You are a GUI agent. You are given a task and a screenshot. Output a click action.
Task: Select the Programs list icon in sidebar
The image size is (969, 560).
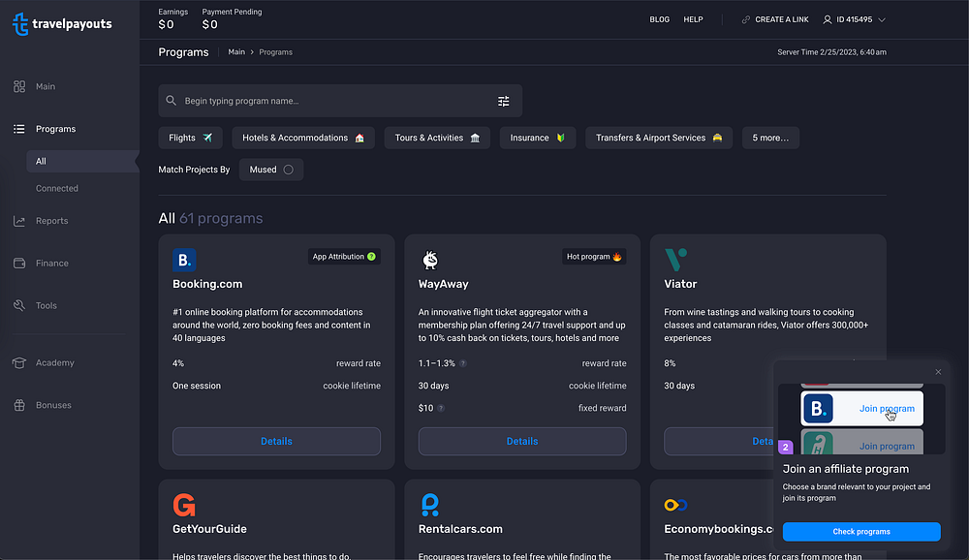(19, 129)
